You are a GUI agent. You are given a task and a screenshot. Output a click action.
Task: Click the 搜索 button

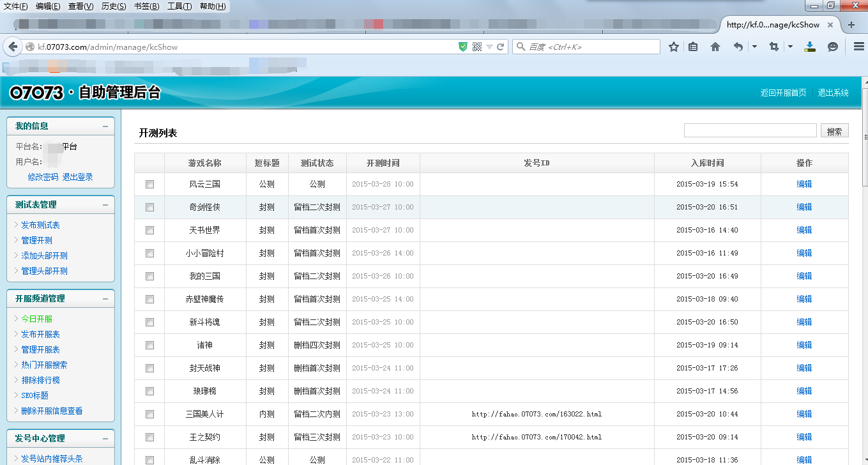(x=835, y=131)
